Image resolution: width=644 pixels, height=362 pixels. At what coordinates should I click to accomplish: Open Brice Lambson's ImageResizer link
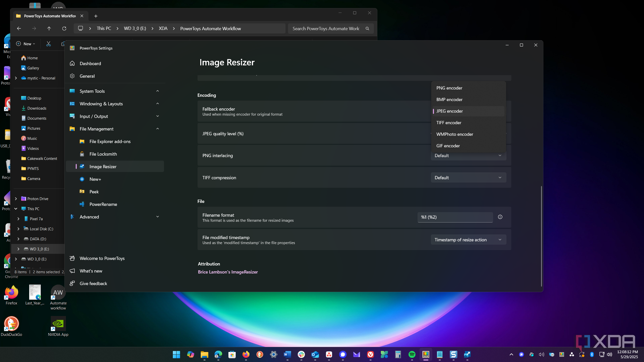point(228,272)
